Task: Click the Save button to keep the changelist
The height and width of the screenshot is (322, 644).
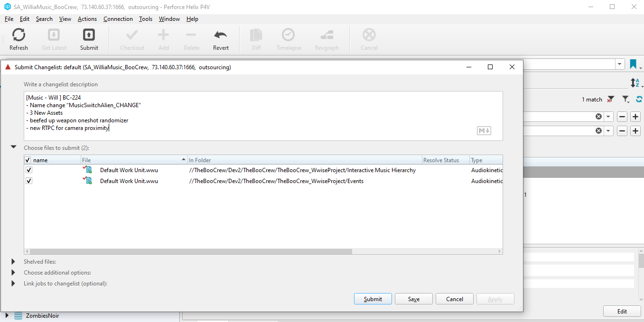Action: pyautogui.click(x=413, y=299)
